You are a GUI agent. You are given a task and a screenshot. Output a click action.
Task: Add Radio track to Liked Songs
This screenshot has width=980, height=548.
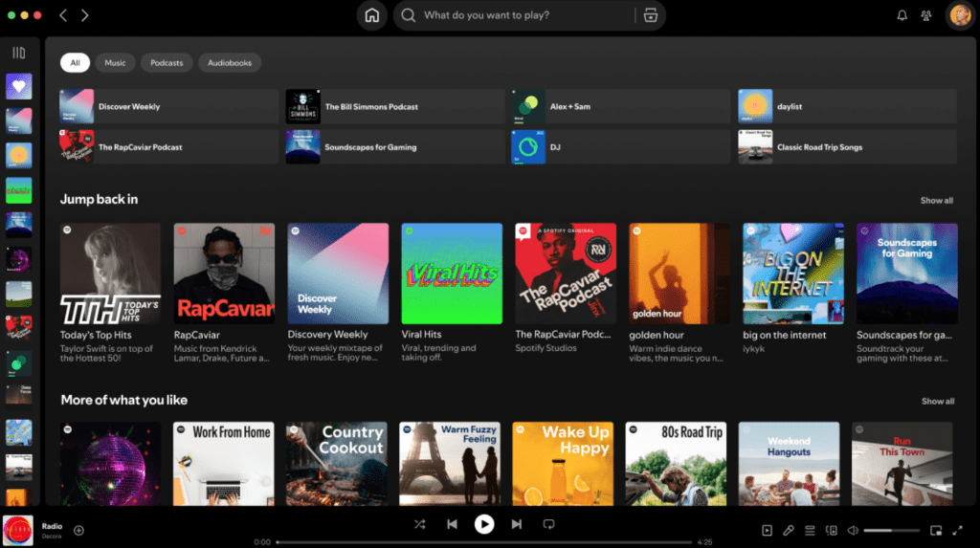78,531
